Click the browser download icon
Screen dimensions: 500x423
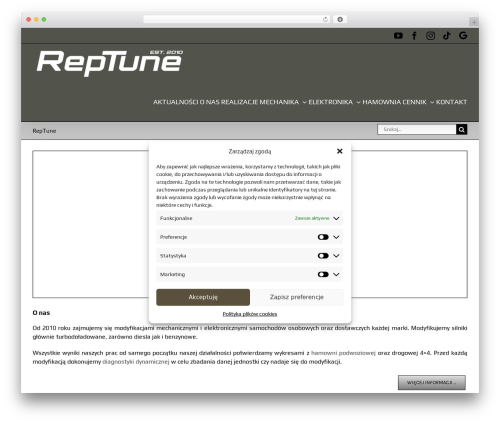pos(340,20)
